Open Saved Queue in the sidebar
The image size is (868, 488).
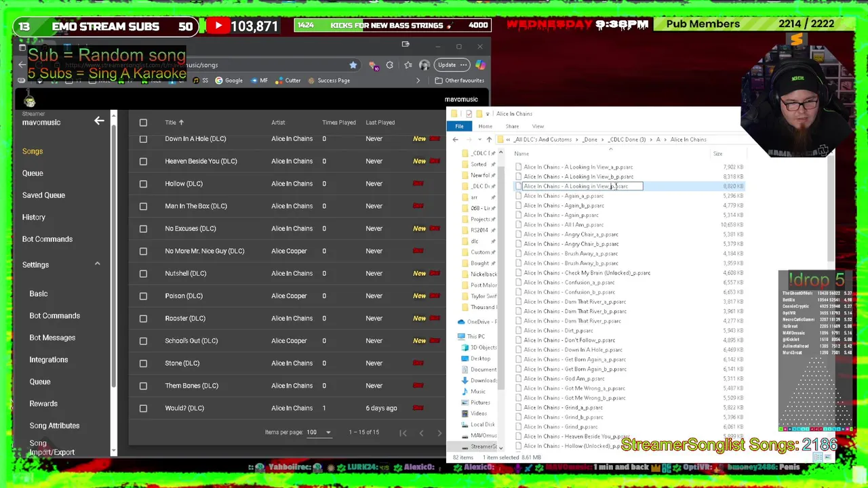tap(43, 195)
